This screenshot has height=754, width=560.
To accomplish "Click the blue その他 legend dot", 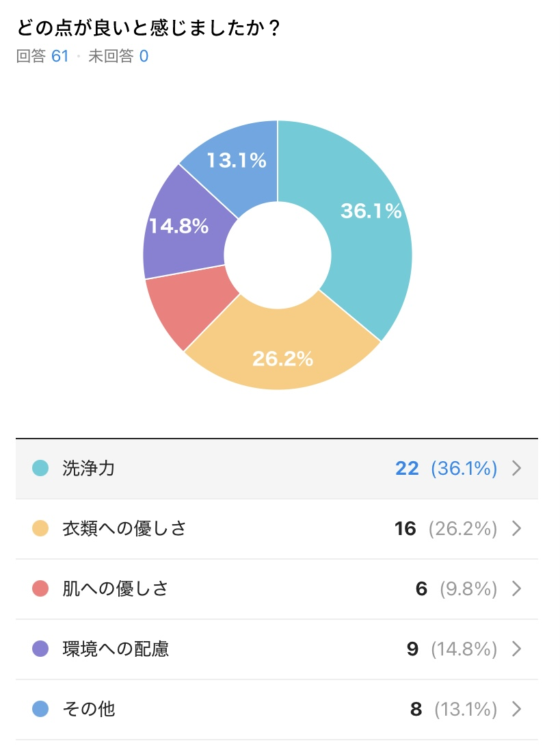I will 40,709.
